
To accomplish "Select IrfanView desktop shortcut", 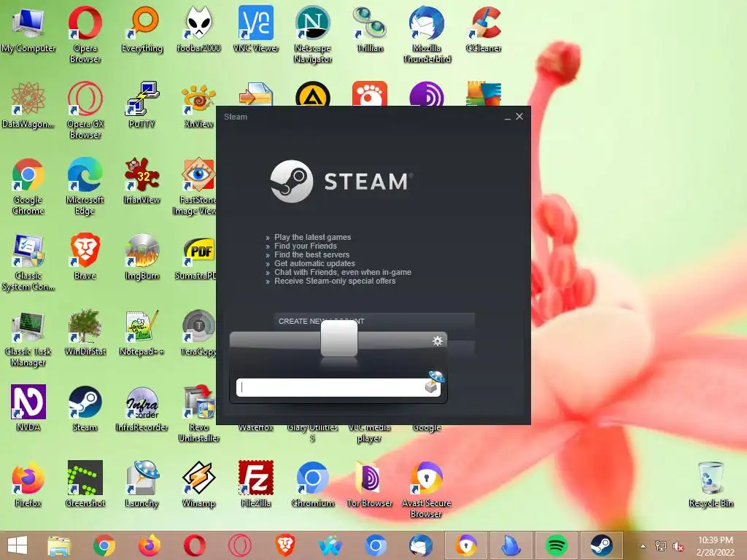I will [142, 181].
